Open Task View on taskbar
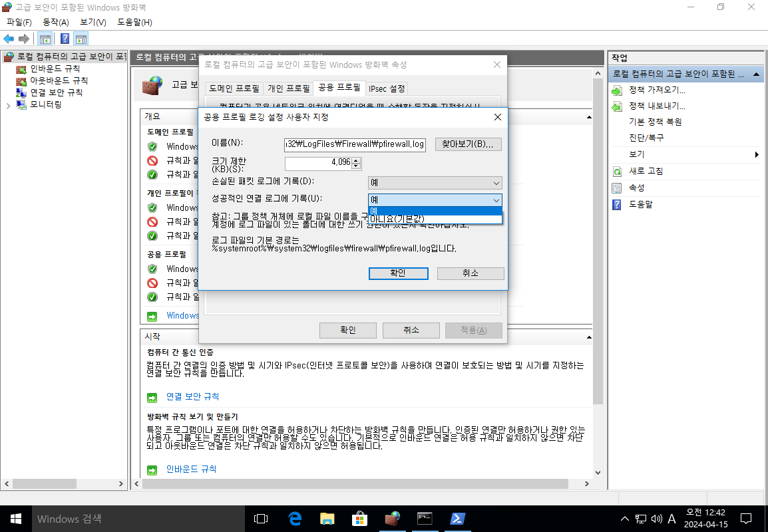The image size is (768, 532). coord(261,519)
